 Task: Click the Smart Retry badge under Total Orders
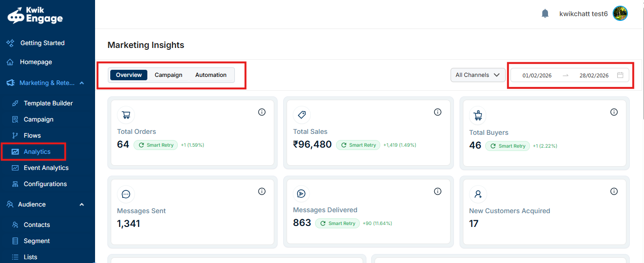pos(155,145)
